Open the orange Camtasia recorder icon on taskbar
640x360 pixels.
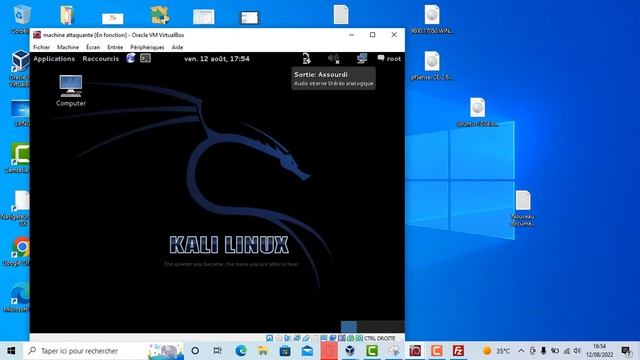click(436, 351)
